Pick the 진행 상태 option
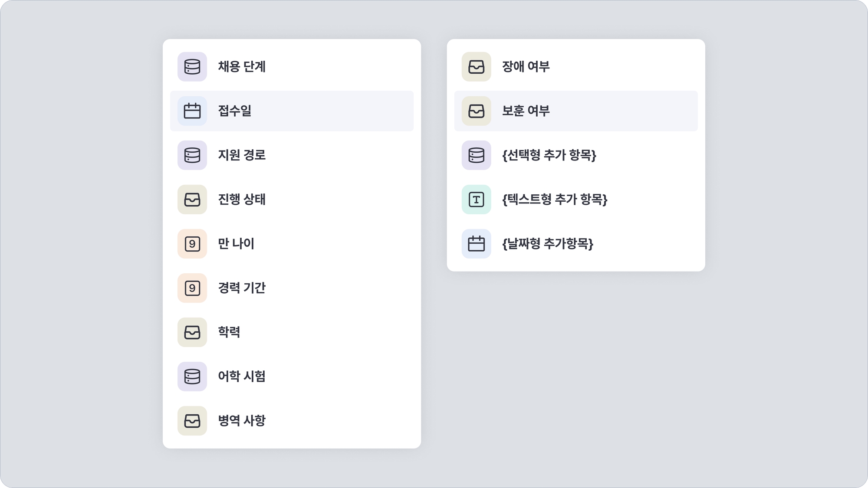868x488 pixels. [242, 200]
